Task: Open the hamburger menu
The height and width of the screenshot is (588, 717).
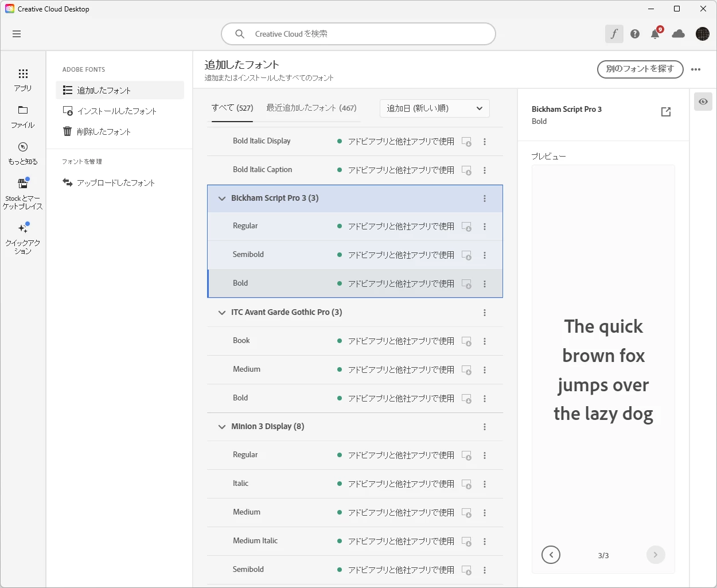Action: (x=17, y=34)
